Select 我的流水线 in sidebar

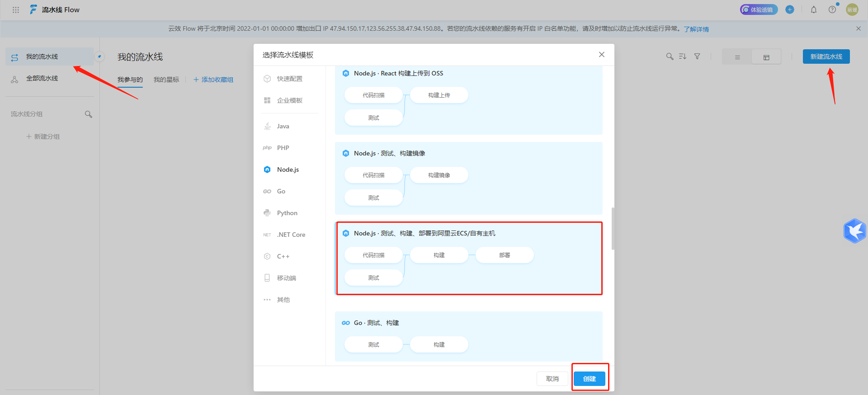[50, 56]
